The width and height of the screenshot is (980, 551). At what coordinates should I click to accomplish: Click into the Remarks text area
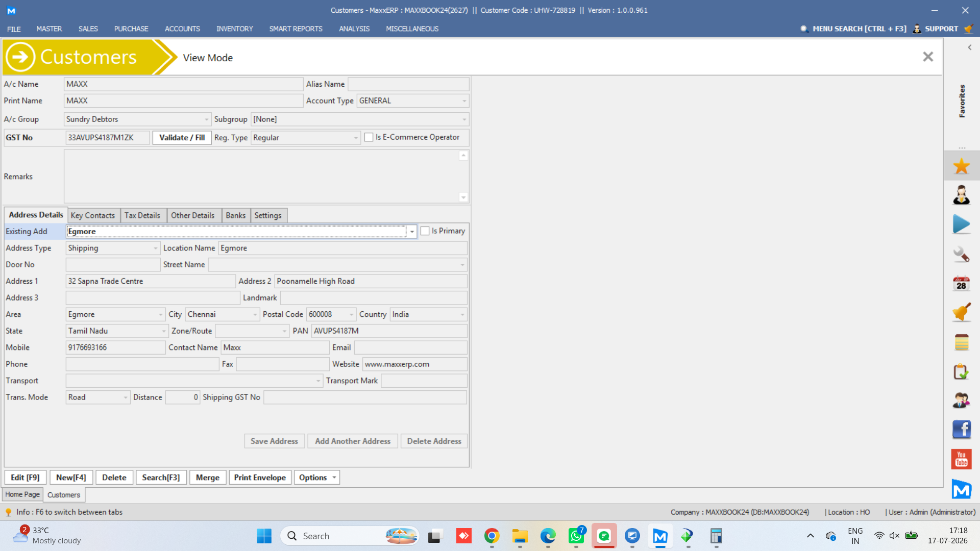261,177
